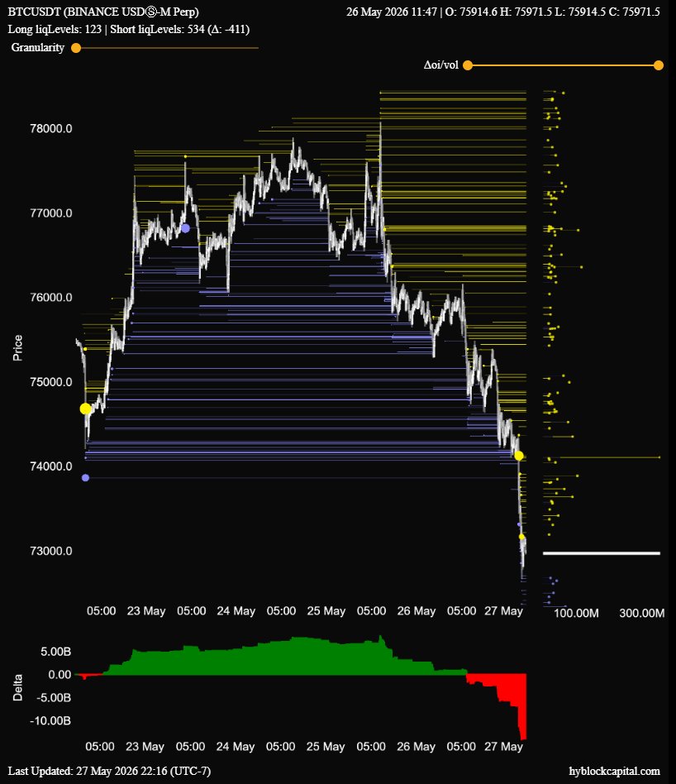Click the purple marker near 76800

(185, 228)
